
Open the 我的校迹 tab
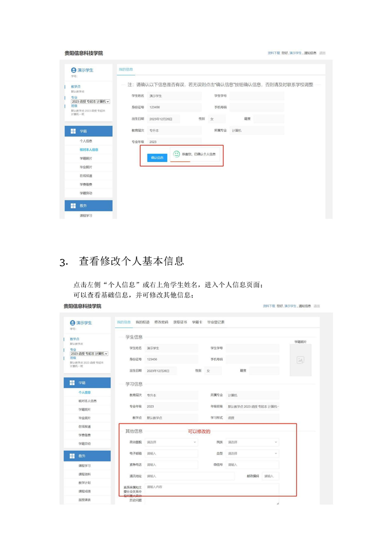(142, 322)
